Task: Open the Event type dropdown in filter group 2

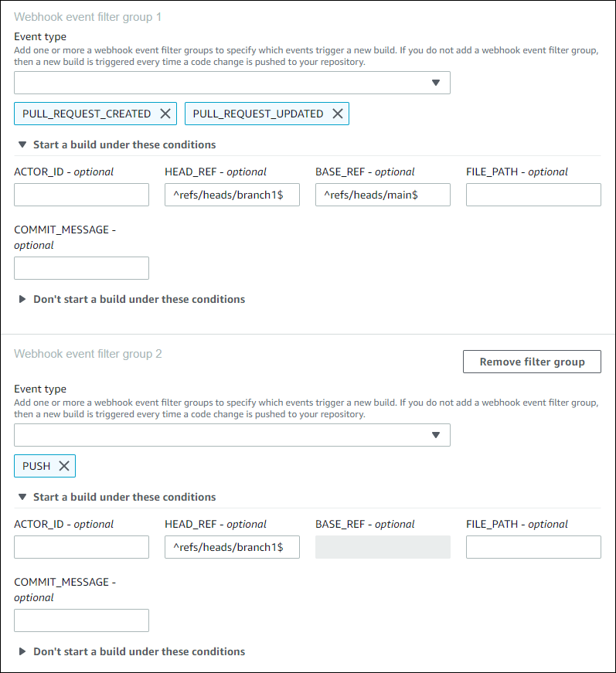Action: (232, 434)
